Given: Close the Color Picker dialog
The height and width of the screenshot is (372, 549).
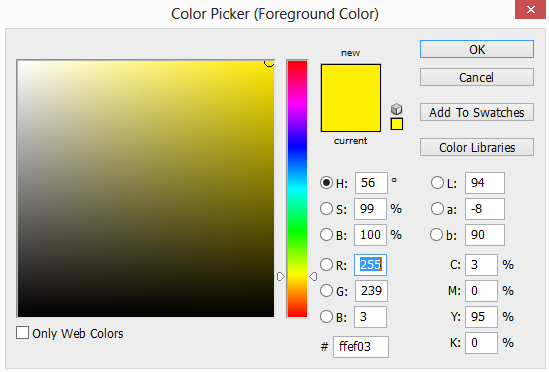Looking at the screenshot, I should 530,9.
